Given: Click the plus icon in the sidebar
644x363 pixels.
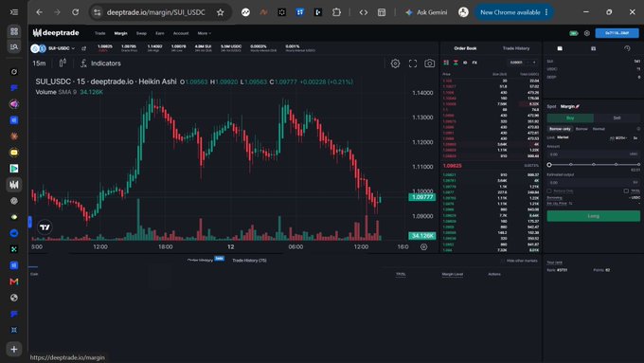Looking at the screenshot, I should [14, 349].
